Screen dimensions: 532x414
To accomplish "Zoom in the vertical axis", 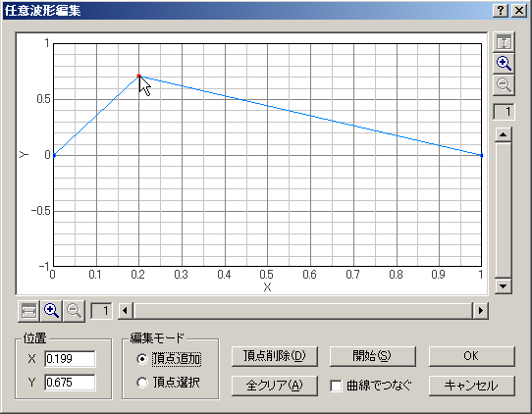I will pyautogui.click(x=504, y=64).
